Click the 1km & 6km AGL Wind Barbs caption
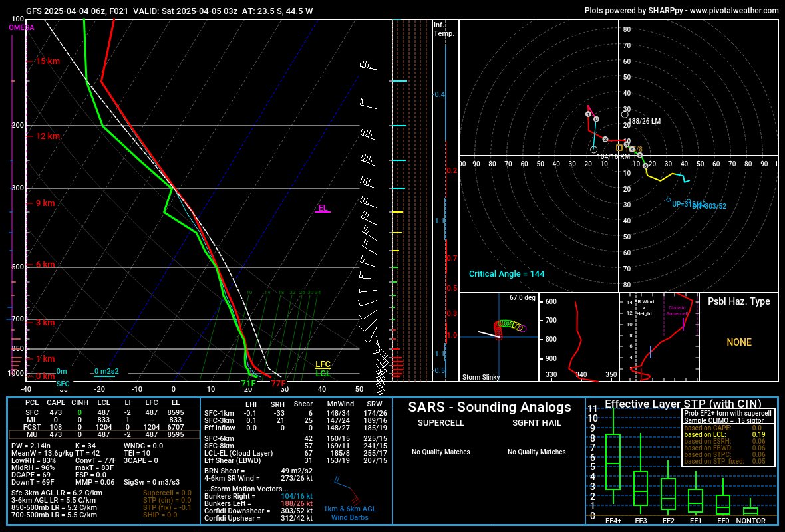The width and height of the screenshot is (785, 532). 349,513
